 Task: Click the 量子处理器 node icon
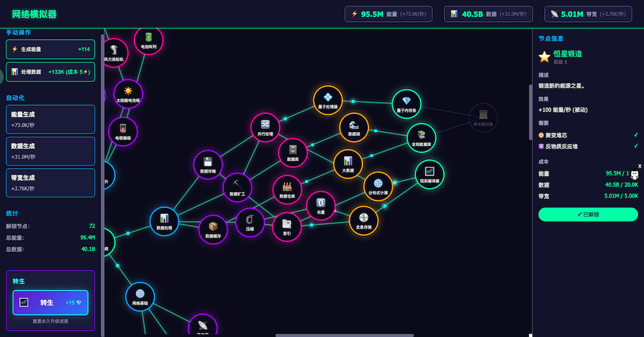coord(328,100)
